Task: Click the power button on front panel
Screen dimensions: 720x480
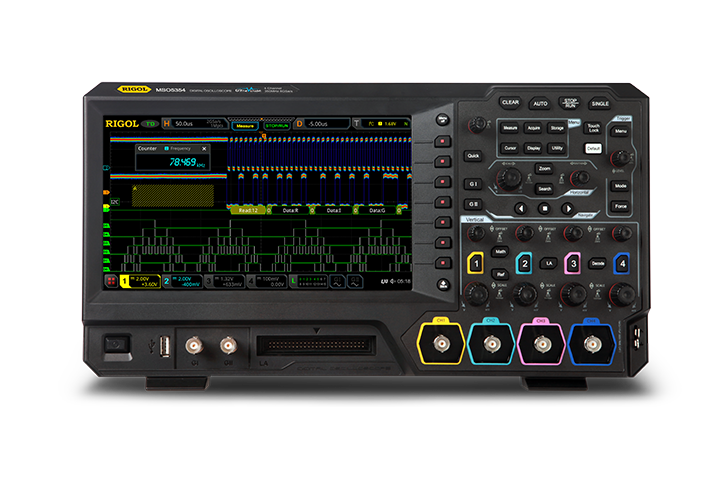Action: pyautogui.click(x=116, y=344)
